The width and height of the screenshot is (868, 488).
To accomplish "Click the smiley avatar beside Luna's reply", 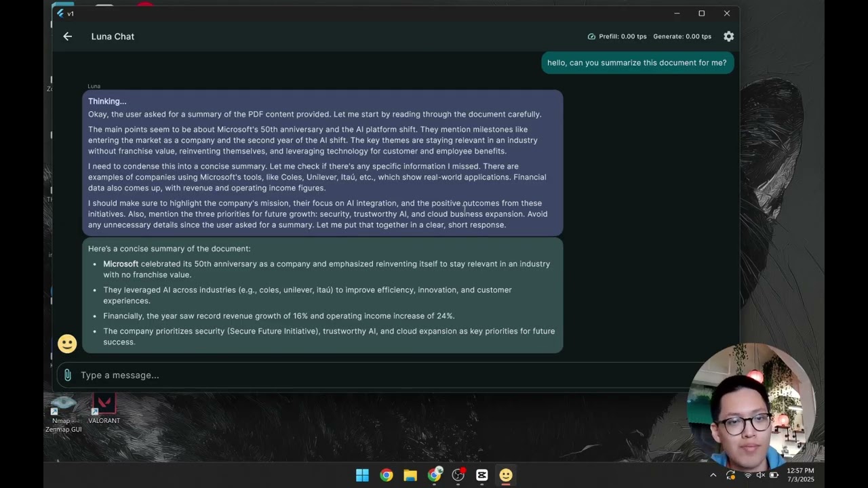I will point(67,344).
